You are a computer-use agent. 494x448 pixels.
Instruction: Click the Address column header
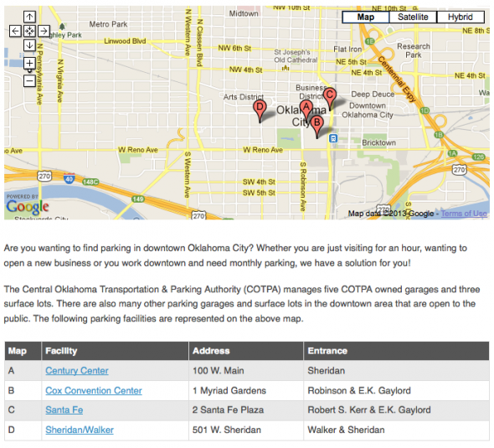pos(246,351)
